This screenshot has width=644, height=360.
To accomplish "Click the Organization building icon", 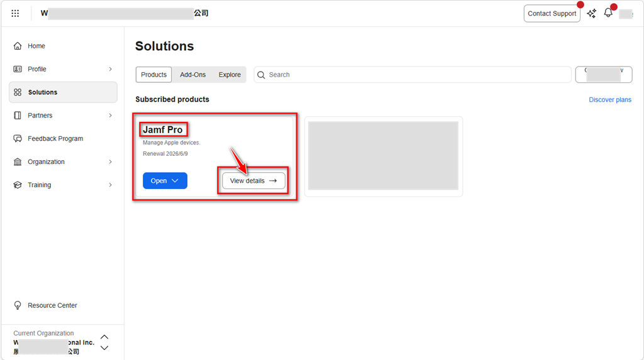I will (18, 162).
